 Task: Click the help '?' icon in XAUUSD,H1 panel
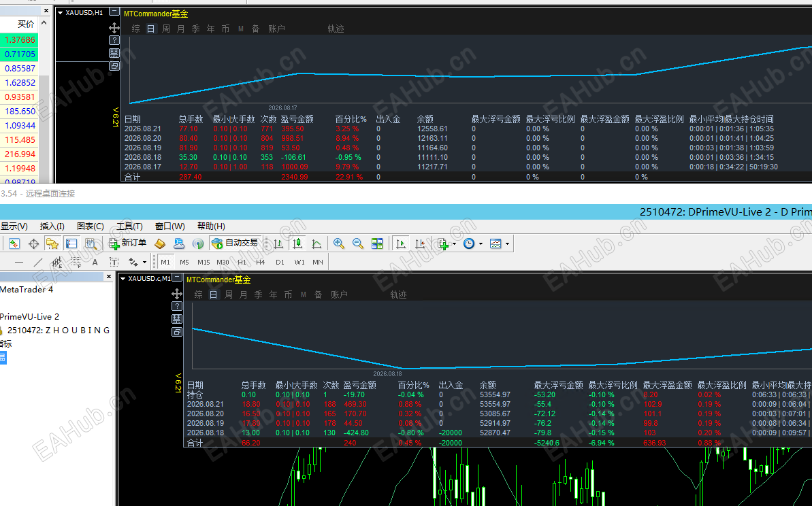point(114,40)
